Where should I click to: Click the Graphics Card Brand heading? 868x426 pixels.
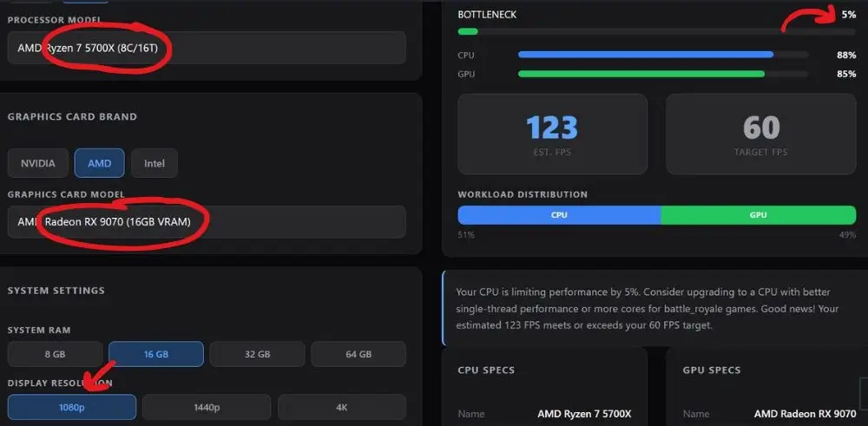coord(72,117)
